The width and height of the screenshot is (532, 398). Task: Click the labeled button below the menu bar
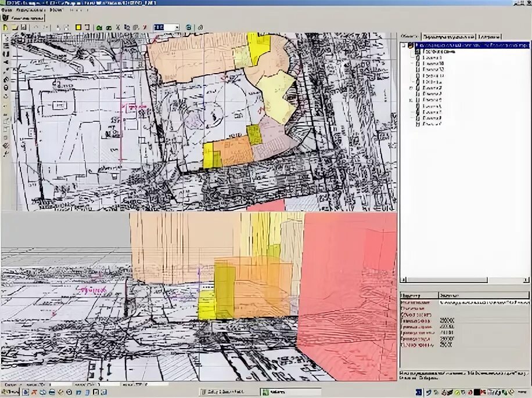[23, 18]
